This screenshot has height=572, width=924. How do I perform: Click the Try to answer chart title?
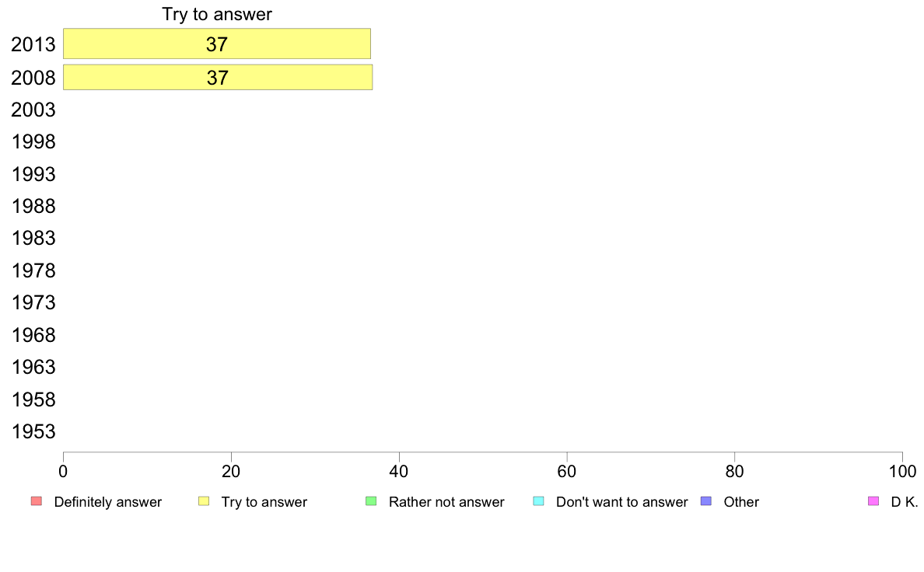pyautogui.click(x=217, y=14)
